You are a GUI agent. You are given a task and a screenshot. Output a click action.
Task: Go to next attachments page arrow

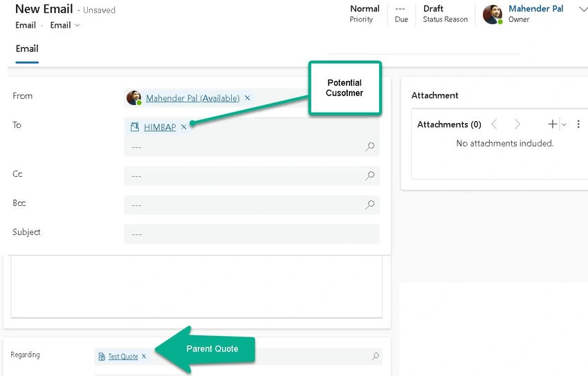tap(517, 124)
